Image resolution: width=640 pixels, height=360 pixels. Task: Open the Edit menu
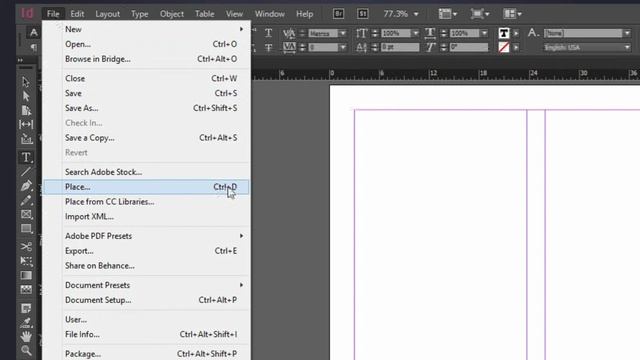tap(77, 14)
